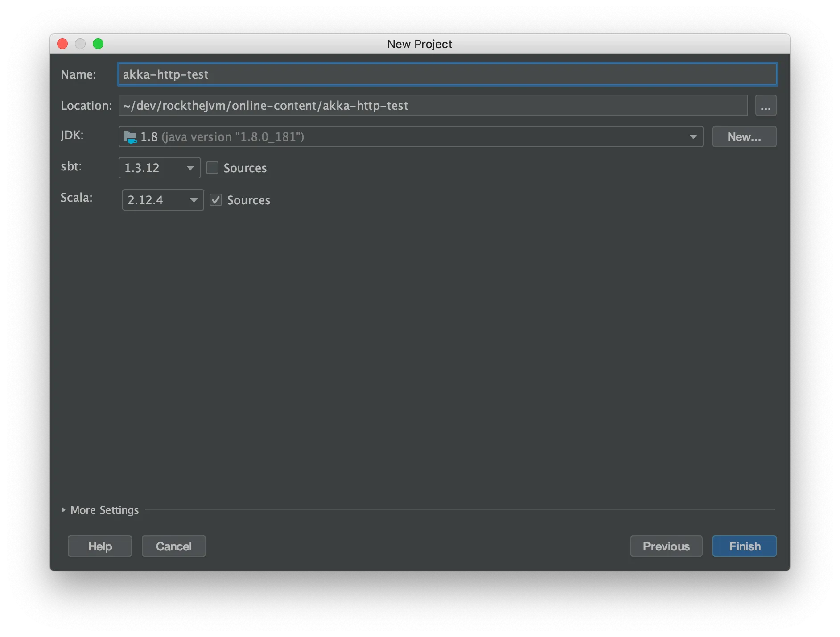Click the Scala dropdown arrow showing 2.12.4
Image resolution: width=840 pixels, height=637 pixels.
tap(193, 200)
